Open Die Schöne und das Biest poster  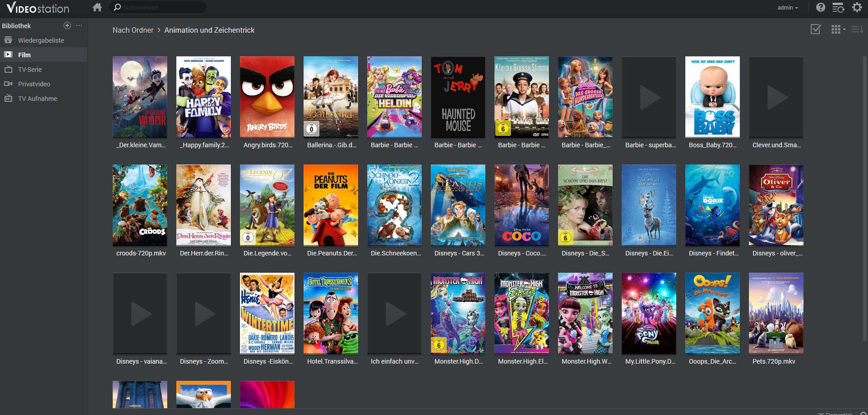585,205
